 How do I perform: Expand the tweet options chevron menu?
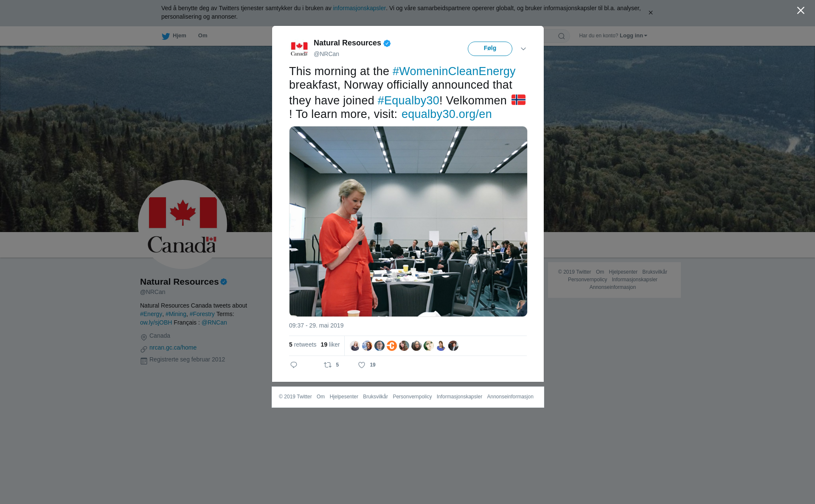(523, 49)
